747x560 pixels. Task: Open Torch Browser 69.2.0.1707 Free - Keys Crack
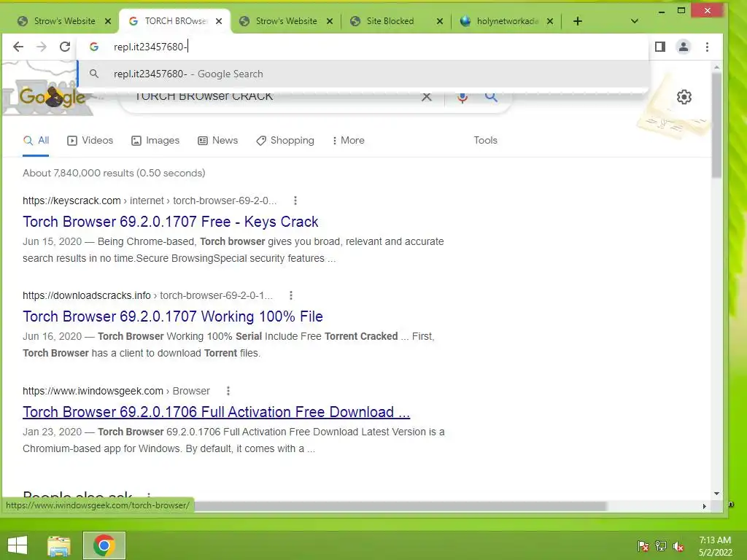(x=171, y=222)
